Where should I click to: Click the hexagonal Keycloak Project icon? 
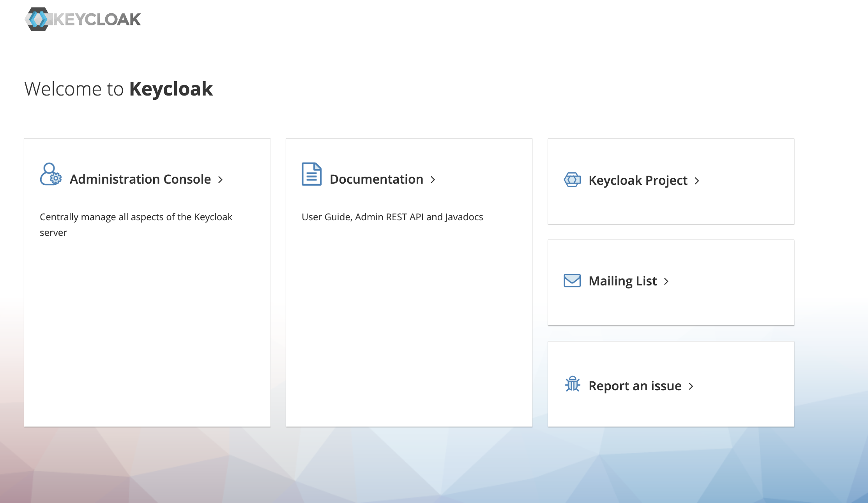(572, 180)
